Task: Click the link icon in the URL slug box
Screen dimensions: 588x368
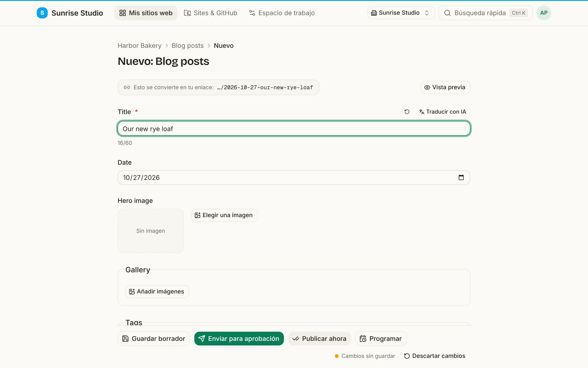Action: pyautogui.click(x=127, y=87)
